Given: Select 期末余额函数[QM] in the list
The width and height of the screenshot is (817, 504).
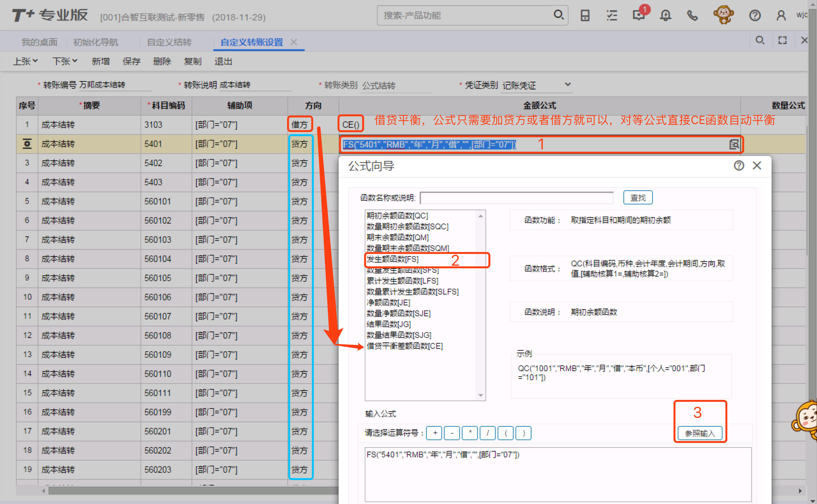Looking at the screenshot, I should 397,237.
